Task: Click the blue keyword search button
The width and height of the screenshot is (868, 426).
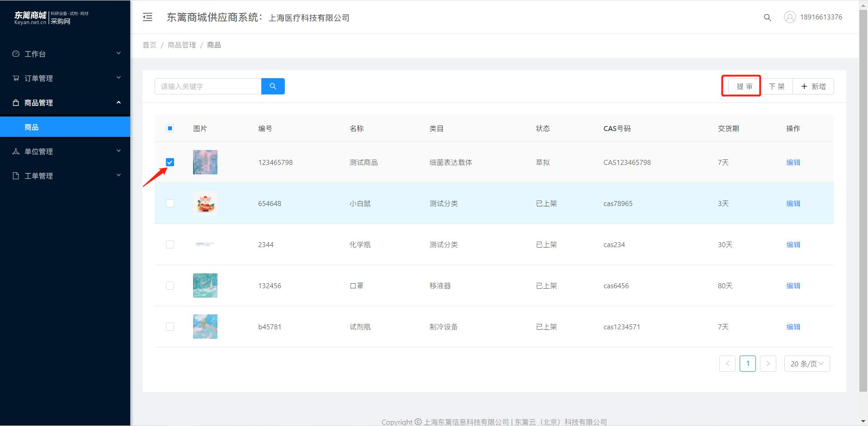Action: [273, 86]
